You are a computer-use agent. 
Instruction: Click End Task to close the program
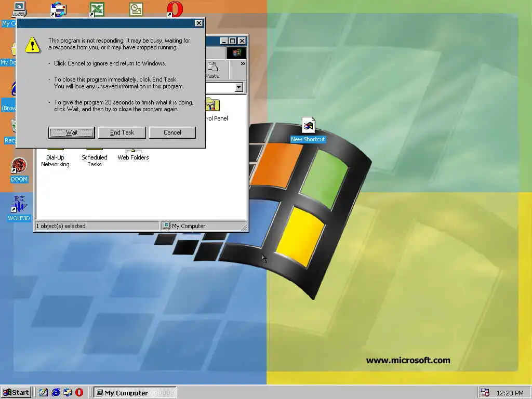pos(122,132)
